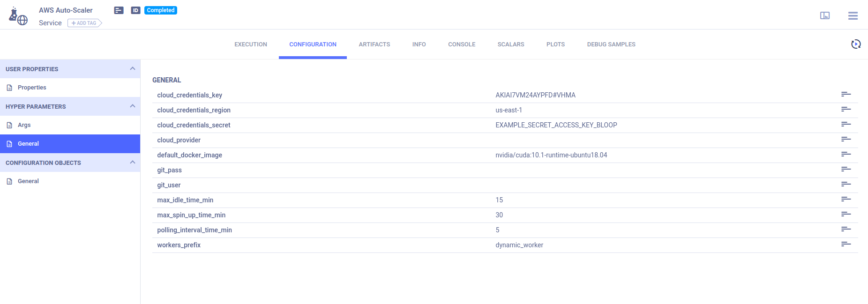Open the Scalars tab
The height and width of the screenshot is (304, 868).
click(510, 44)
